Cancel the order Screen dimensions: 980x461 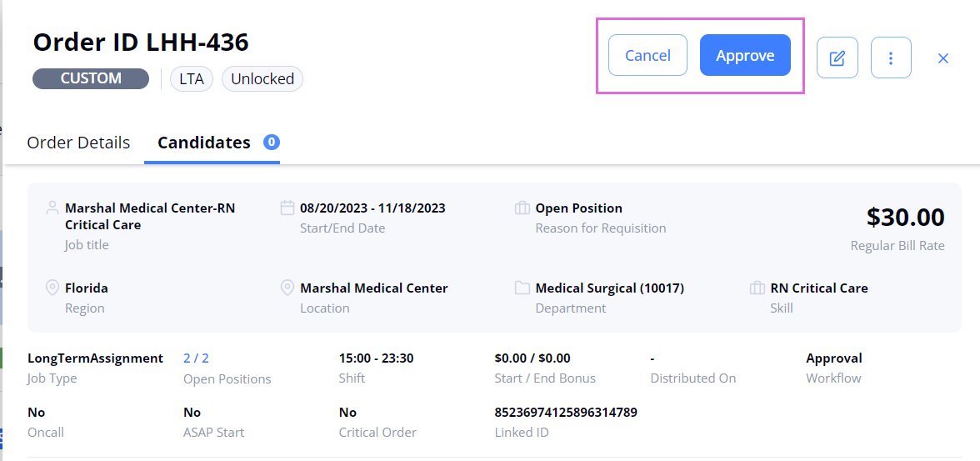(647, 55)
